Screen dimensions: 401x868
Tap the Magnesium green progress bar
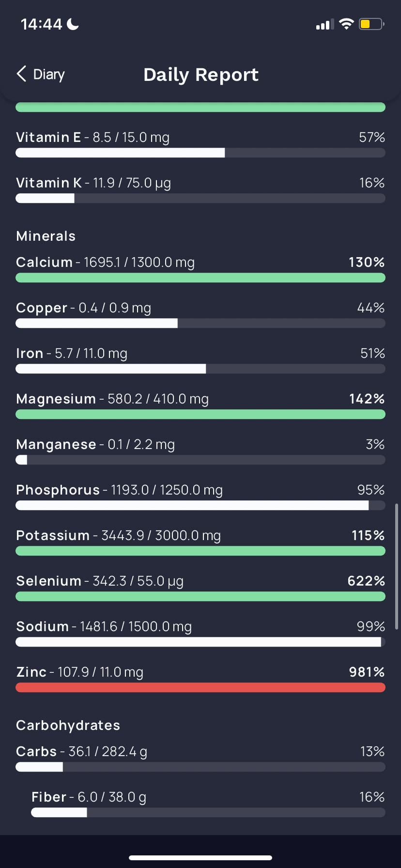pyautogui.click(x=200, y=414)
